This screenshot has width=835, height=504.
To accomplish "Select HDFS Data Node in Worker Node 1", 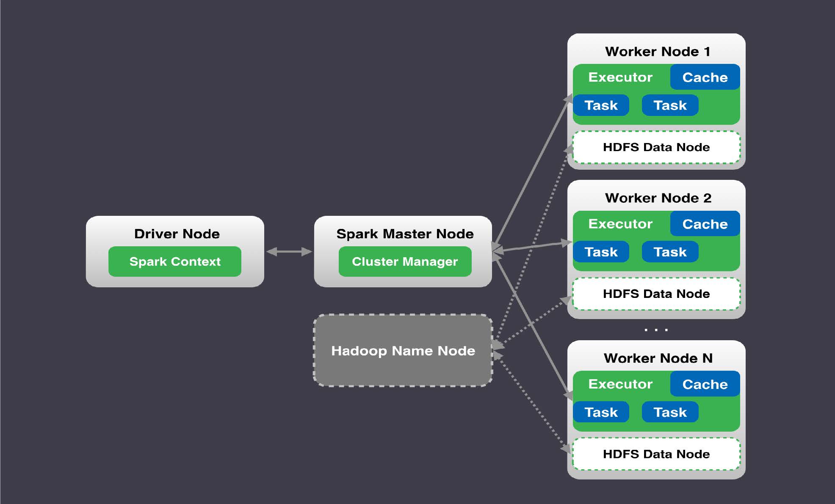I will pyautogui.click(x=656, y=147).
